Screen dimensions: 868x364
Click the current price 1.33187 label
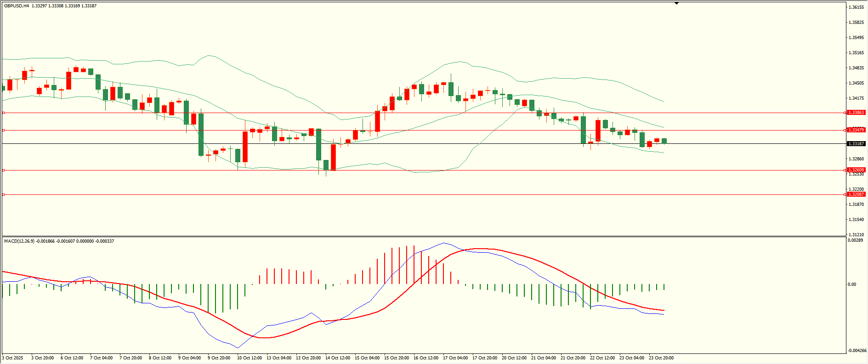tap(856, 144)
